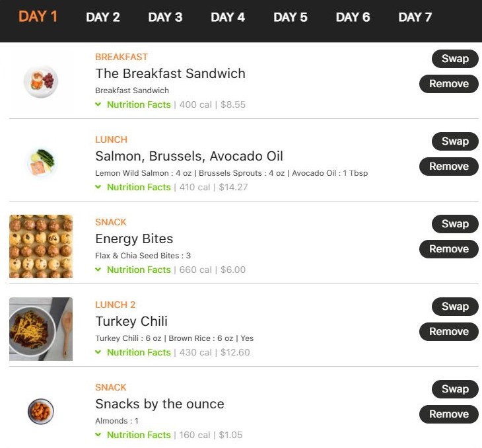Select the DAY 1 tab
This screenshot has width=482, height=448.
(x=38, y=17)
